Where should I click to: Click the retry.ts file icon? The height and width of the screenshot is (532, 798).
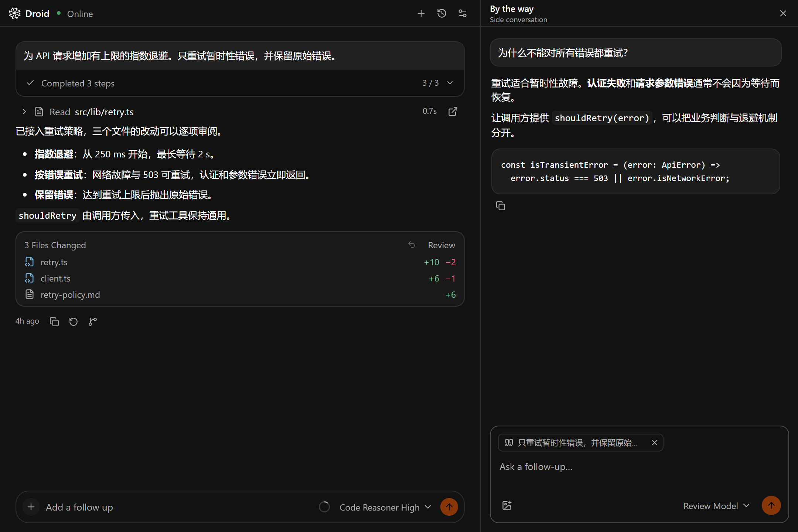pos(29,262)
